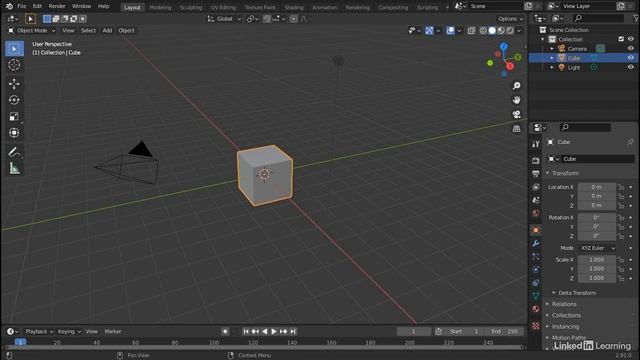640x360 pixels.
Task: Toggle camera view icon in viewport
Action: pos(516,114)
